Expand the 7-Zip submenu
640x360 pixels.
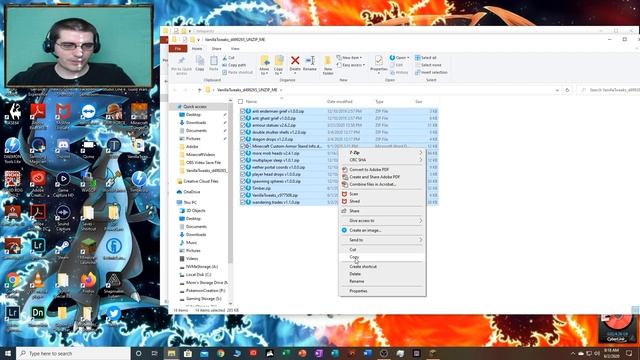pos(382,153)
